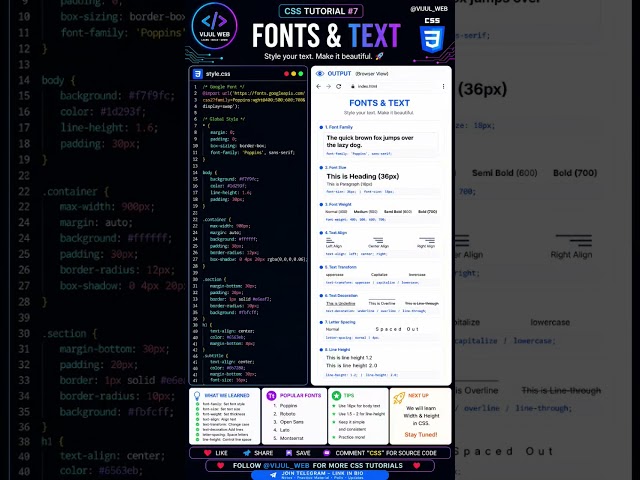Click the '1. Font Family' section heading

click(x=339, y=127)
